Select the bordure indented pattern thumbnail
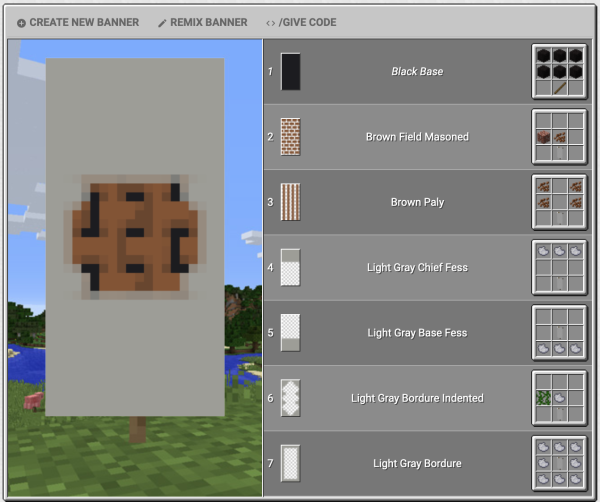Screen dimensions: 600x502 [290, 398]
